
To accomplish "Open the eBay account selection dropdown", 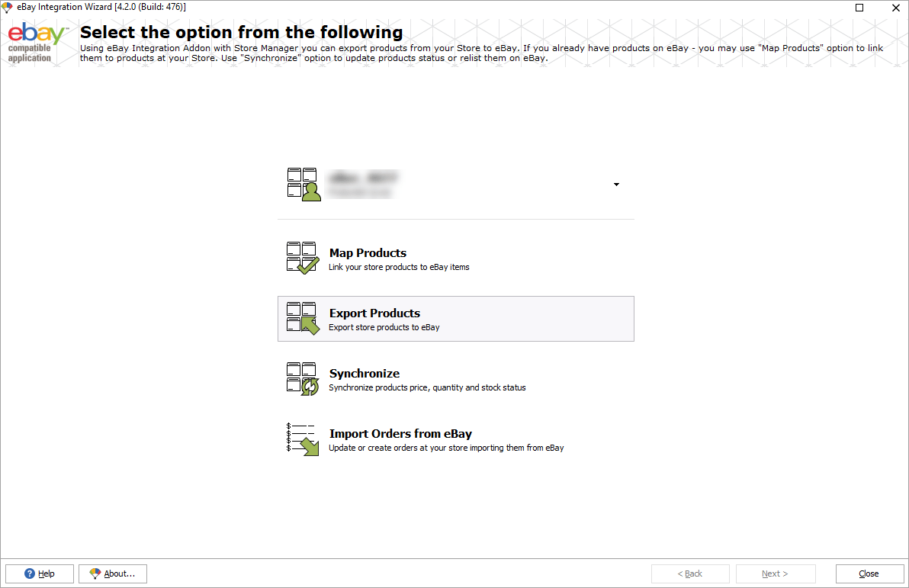I will point(615,184).
